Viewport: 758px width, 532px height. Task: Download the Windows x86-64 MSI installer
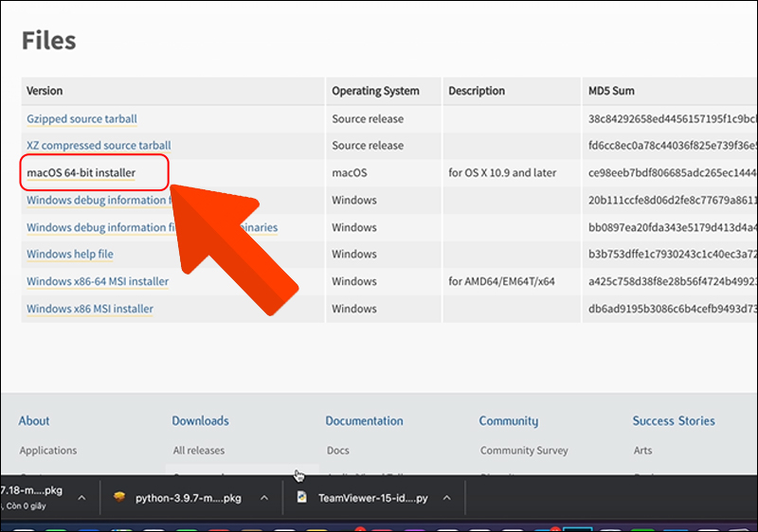click(98, 281)
